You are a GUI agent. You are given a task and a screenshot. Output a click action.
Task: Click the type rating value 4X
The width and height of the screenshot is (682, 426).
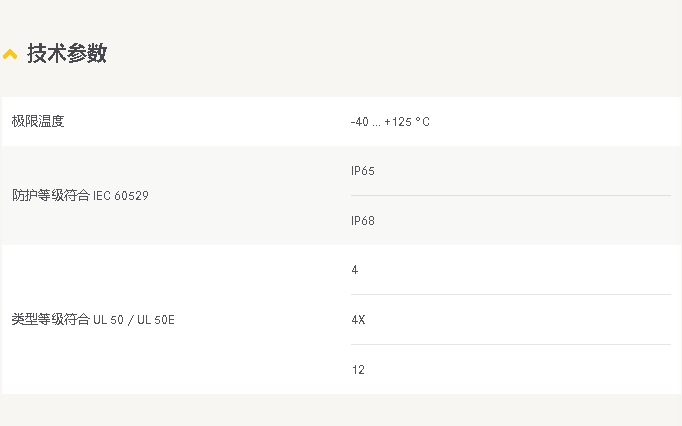(x=358, y=320)
